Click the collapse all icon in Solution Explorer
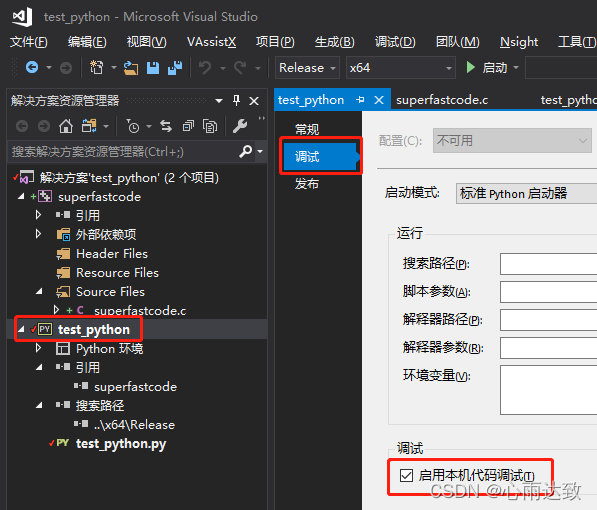597x510 pixels. click(188, 126)
